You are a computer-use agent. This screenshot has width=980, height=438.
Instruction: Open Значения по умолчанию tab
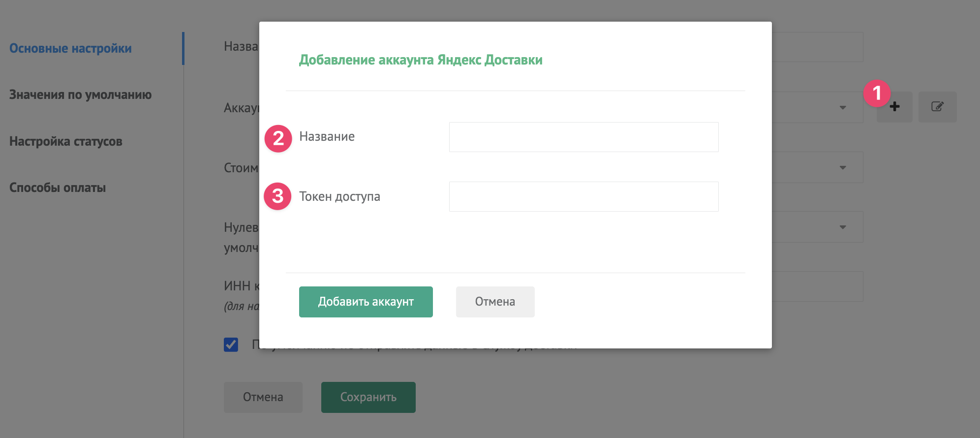[x=80, y=94]
